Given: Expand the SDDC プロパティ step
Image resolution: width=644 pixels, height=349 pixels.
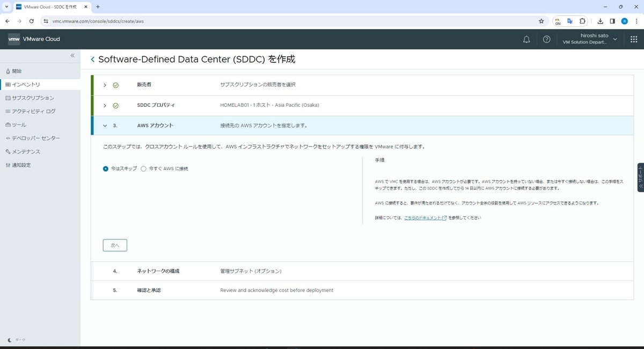Looking at the screenshot, I should pyautogui.click(x=105, y=105).
